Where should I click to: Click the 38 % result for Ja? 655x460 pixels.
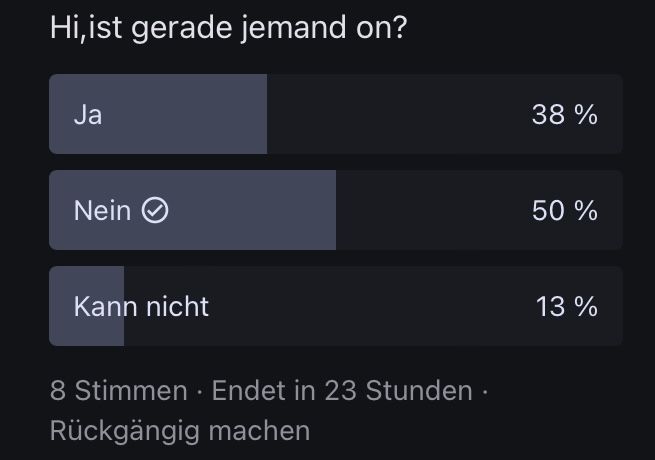pos(564,114)
